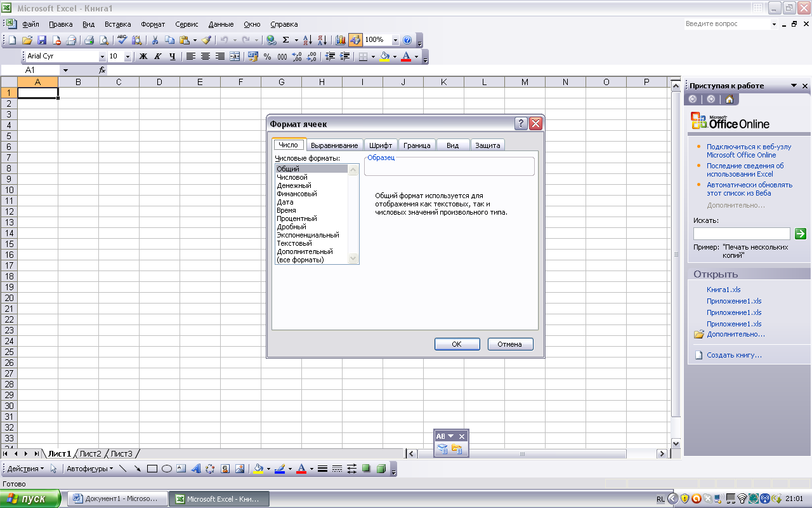This screenshot has width=812, height=508.
Task: Open Excel Help question mark icon
Action: pos(407,40)
